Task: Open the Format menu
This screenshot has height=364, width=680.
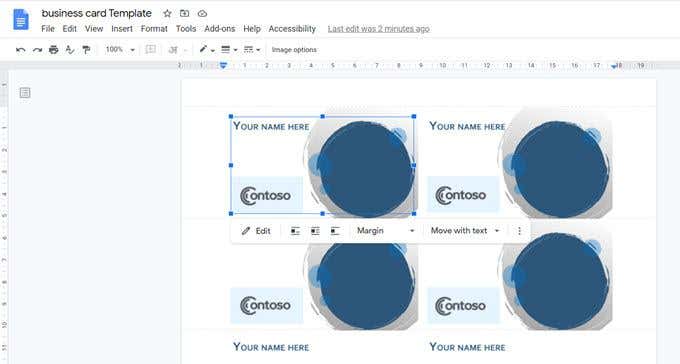Action: click(154, 29)
